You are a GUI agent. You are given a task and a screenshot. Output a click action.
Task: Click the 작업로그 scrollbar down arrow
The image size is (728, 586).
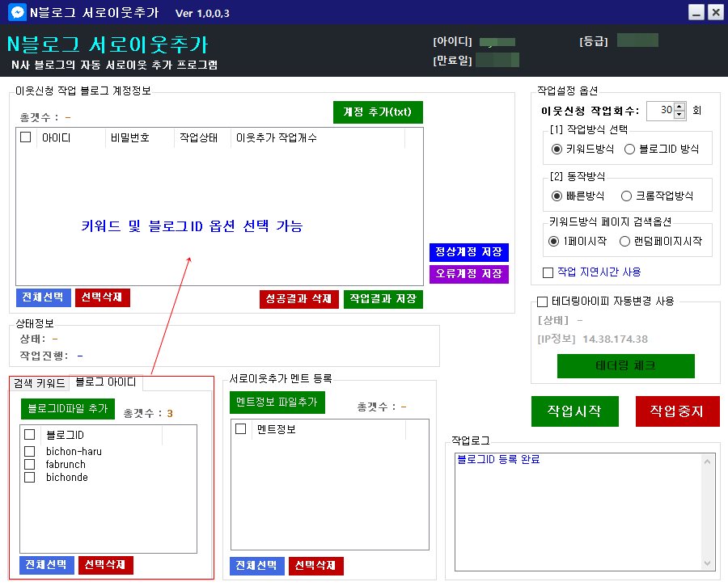point(707,563)
